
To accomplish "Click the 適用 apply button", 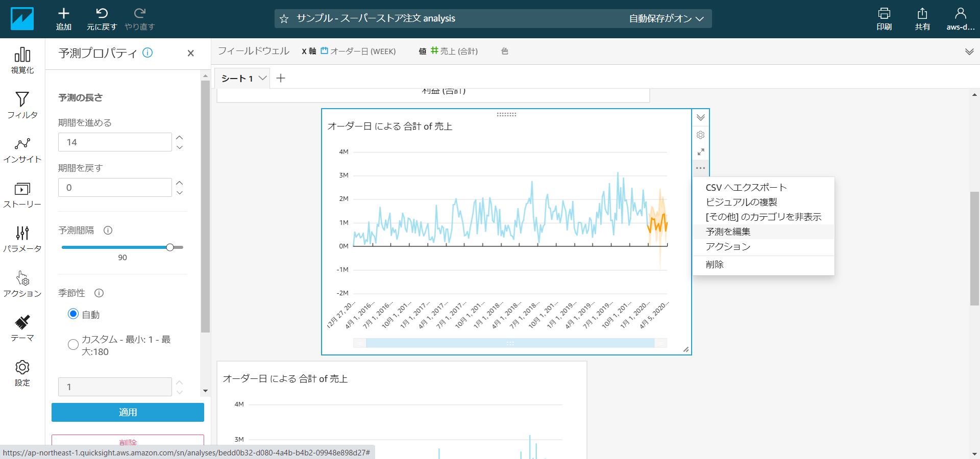I will [128, 412].
